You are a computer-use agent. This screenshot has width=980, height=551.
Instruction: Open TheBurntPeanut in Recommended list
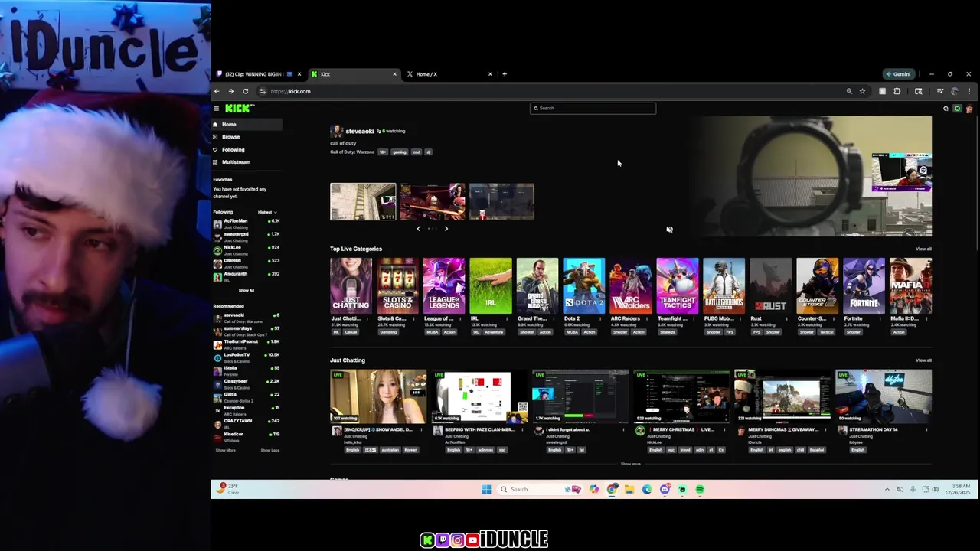247,344
